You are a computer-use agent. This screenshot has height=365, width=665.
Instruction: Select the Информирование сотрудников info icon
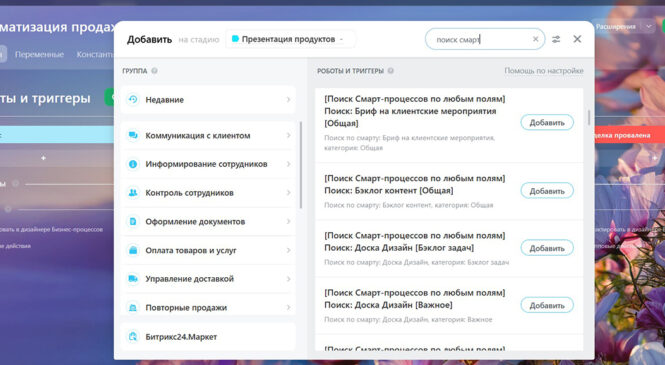coord(133,164)
